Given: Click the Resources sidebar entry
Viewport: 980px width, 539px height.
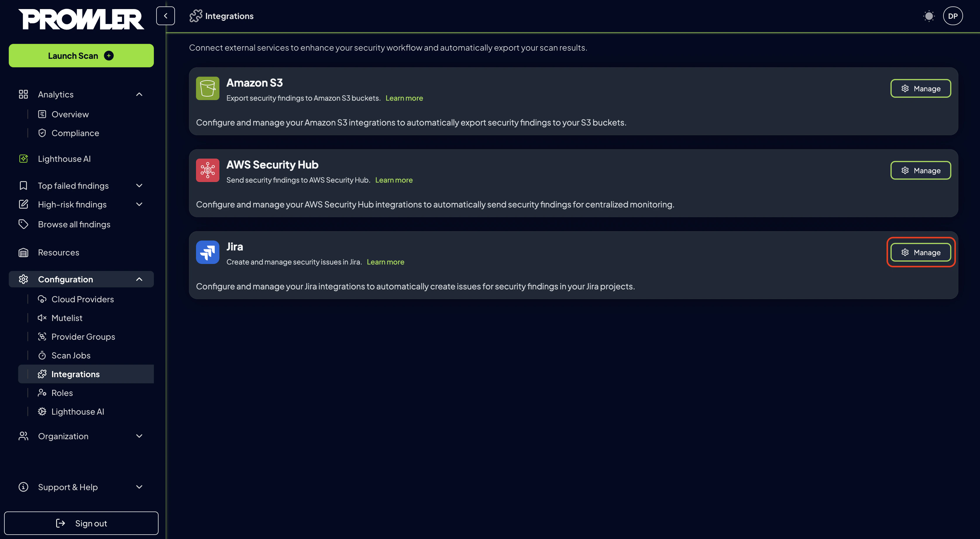Looking at the screenshot, I should coord(58,252).
